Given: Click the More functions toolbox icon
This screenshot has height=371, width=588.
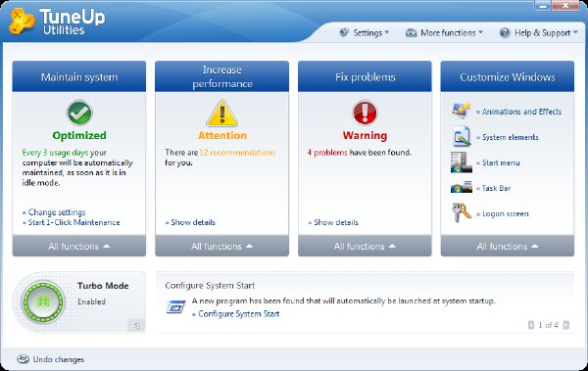Looking at the screenshot, I should (x=411, y=33).
